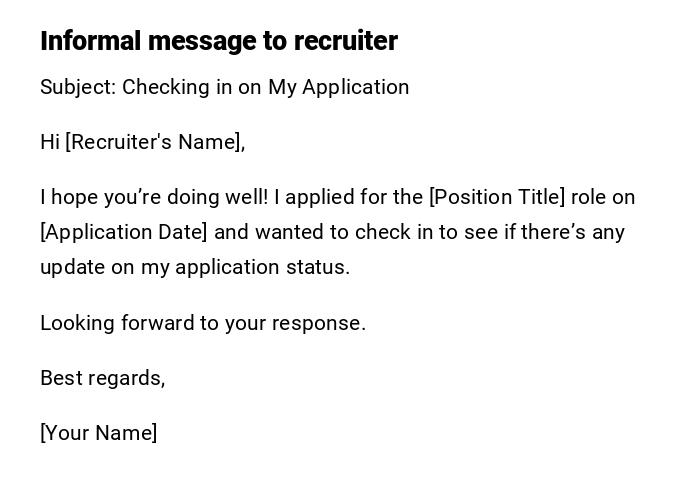Click the closing "Best regards,"
This screenshot has width=700, height=495.
pyautogui.click(x=102, y=378)
